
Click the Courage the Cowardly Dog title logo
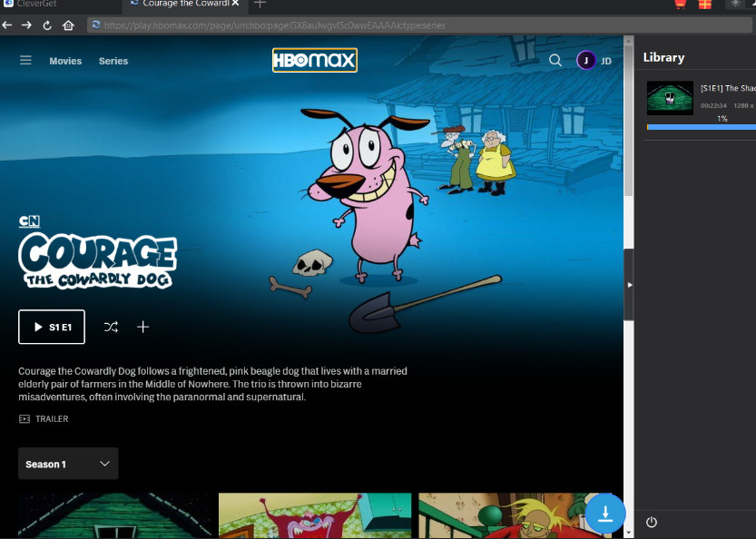click(98, 260)
